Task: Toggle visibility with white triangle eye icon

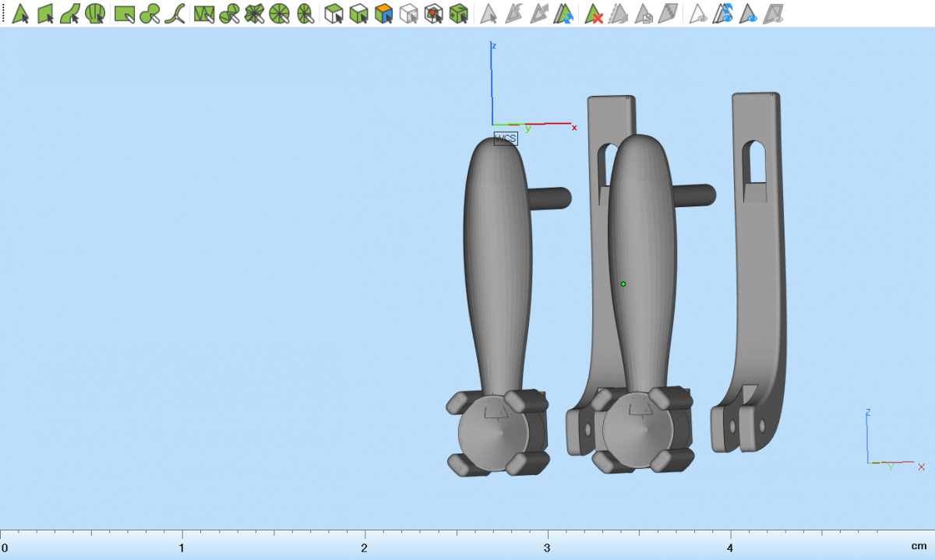Action: click(x=699, y=13)
